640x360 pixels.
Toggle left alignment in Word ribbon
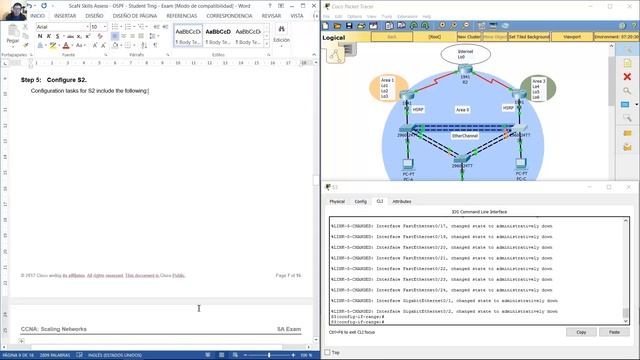[115, 36]
